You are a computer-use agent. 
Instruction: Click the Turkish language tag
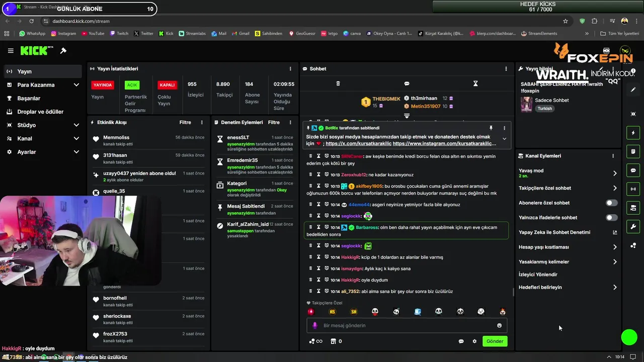click(544, 109)
